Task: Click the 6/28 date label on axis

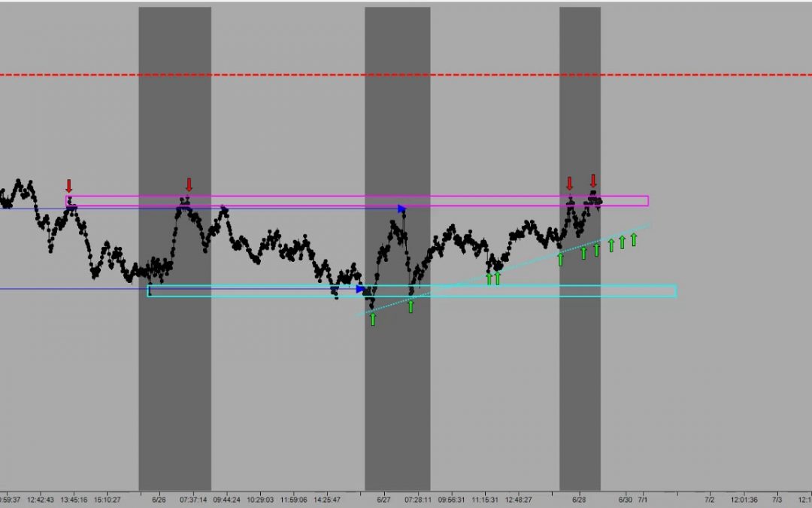Action: pyautogui.click(x=579, y=499)
